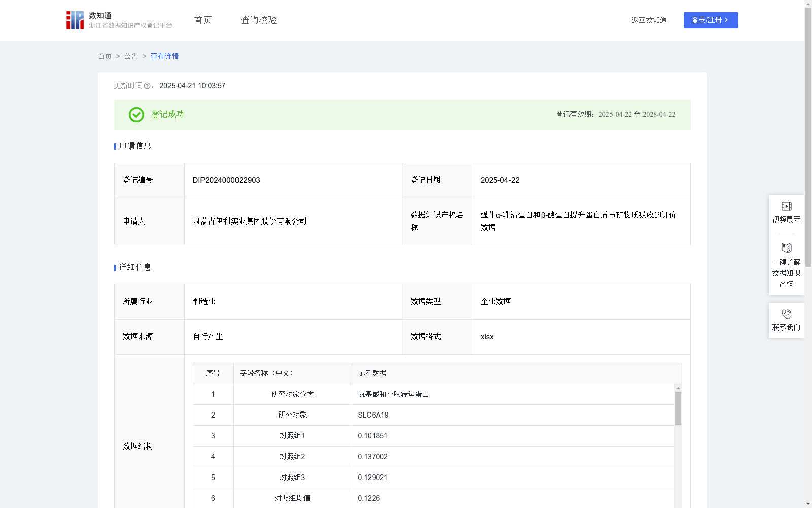The image size is (812, 508).
Task: Click the green 登记成功 checkmark icon
Action: tap(136, 115)
